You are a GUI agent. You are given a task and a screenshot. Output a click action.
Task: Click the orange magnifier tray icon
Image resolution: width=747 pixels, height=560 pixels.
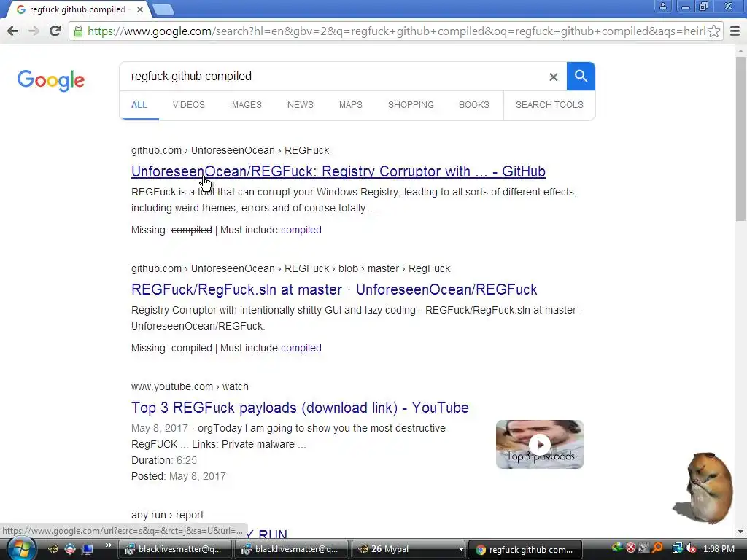point(657,548)
